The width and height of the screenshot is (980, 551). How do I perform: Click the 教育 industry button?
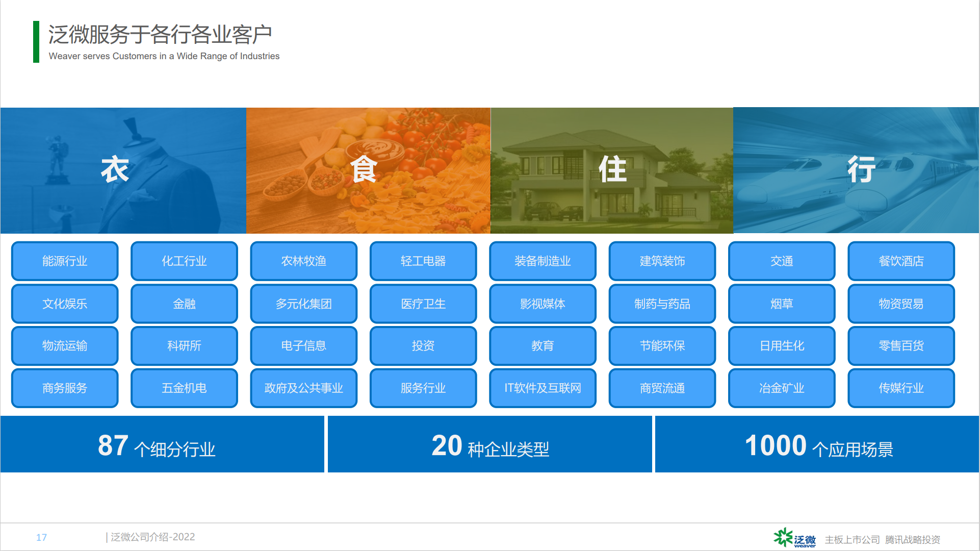point(543,346)
